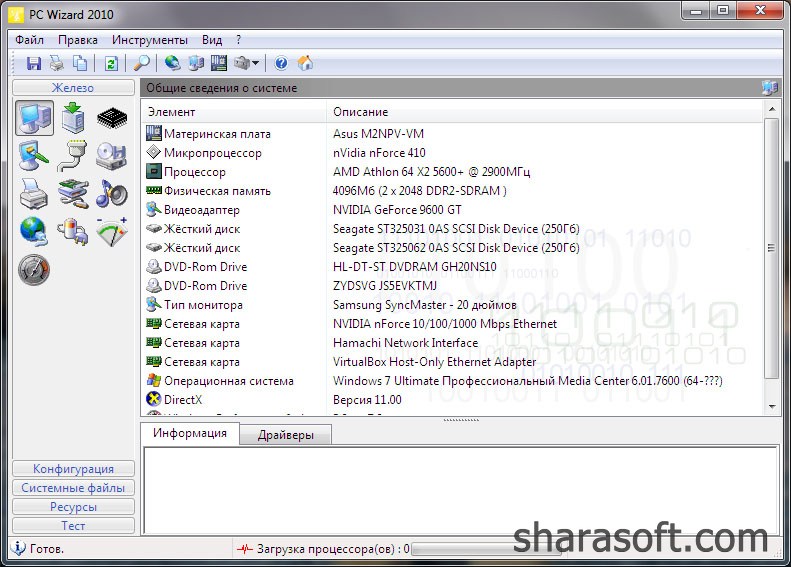Viewport: 791px width, 567px height.
Task: Click the globe web update toolbar icon
Action: click(x=173, y=63)
